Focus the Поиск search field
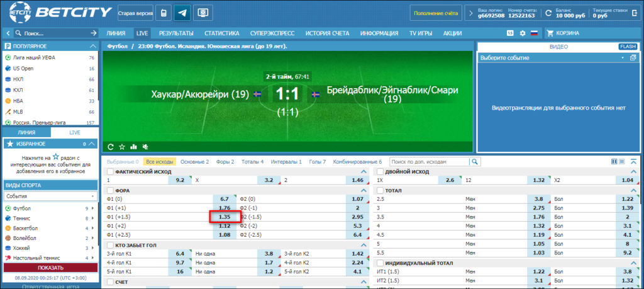Image resolution: width=644 pixels, height=289 pixels. [52, 33]
